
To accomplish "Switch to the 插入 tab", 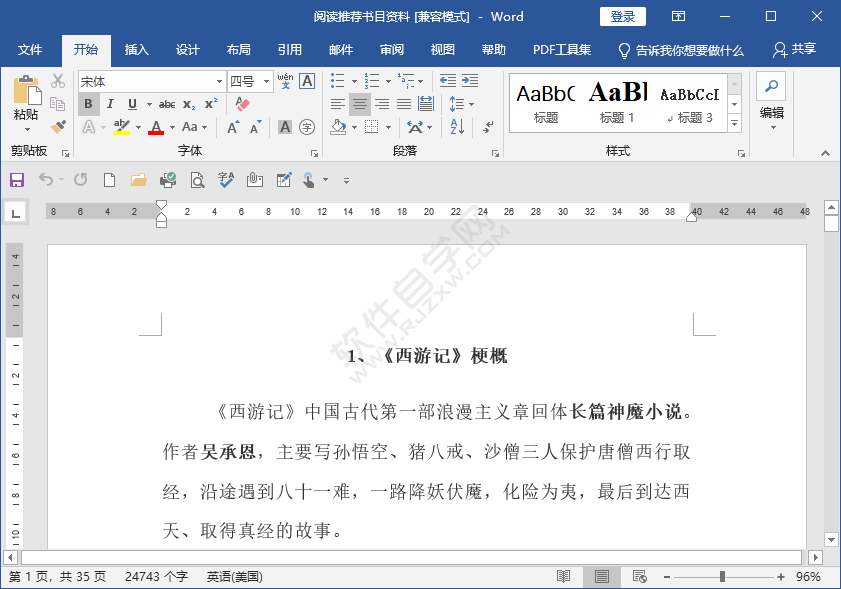I will pyautogui.click(x=136, y=50).
